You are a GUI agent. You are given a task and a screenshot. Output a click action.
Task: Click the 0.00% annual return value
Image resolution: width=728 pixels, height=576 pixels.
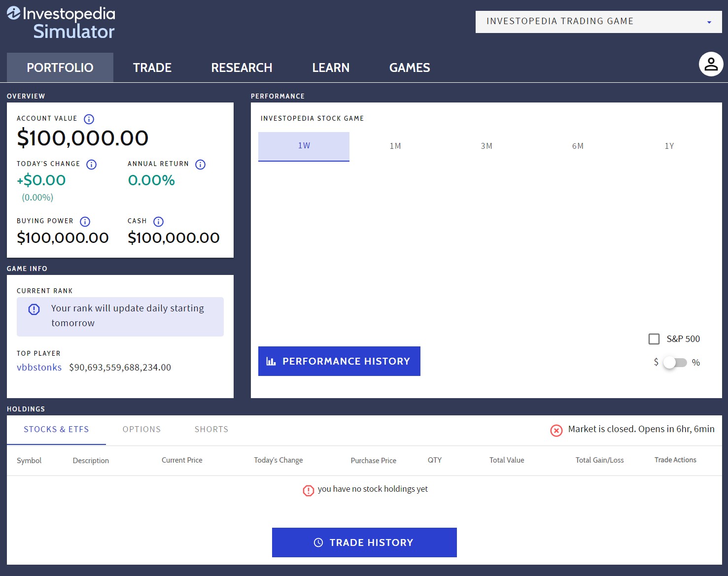pos(151,180)
